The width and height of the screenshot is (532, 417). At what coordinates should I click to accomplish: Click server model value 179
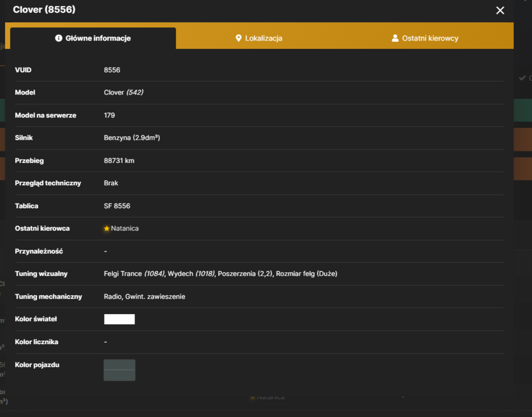click(110, 115)
